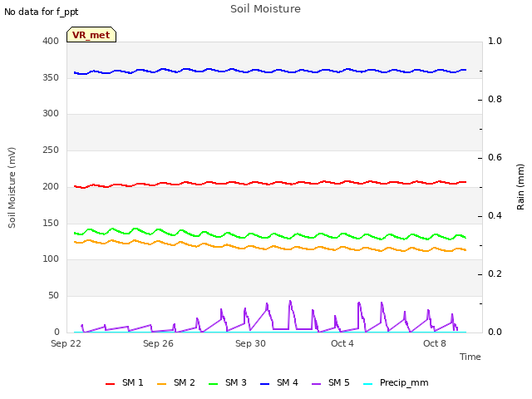Click the 150 y-axis tick label
Viewport: 532px width, 399px height.
tap(51, 223)
